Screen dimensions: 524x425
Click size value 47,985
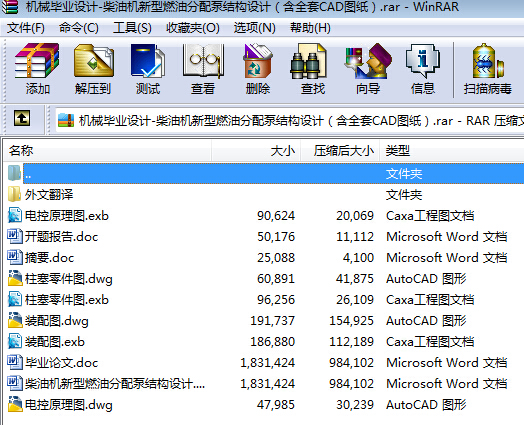276,405
